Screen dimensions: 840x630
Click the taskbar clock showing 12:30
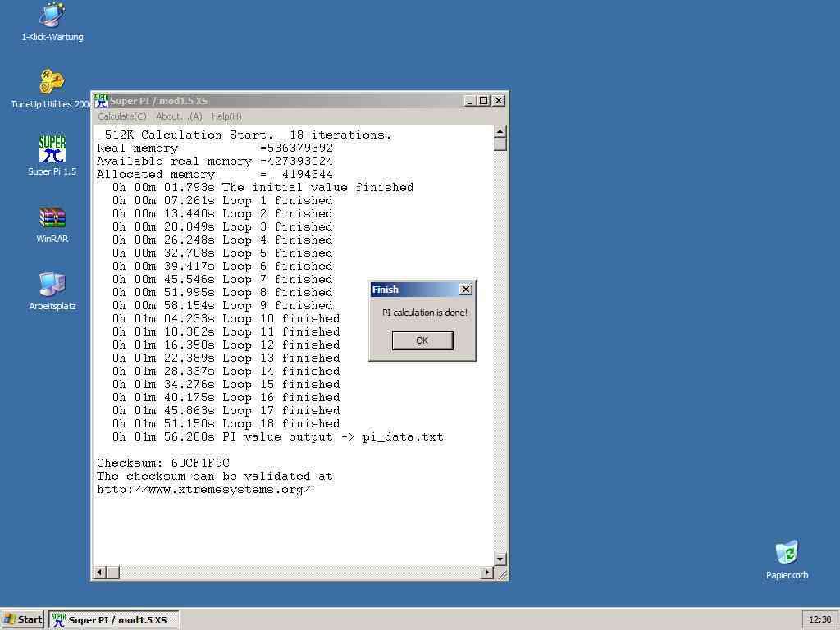click(x=819, y=620)
